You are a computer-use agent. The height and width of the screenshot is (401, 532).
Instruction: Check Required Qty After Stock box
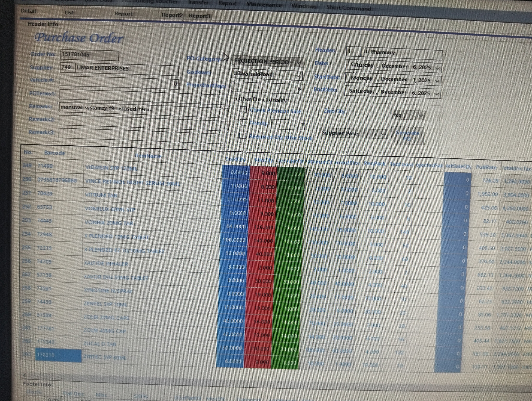(242, 136)
